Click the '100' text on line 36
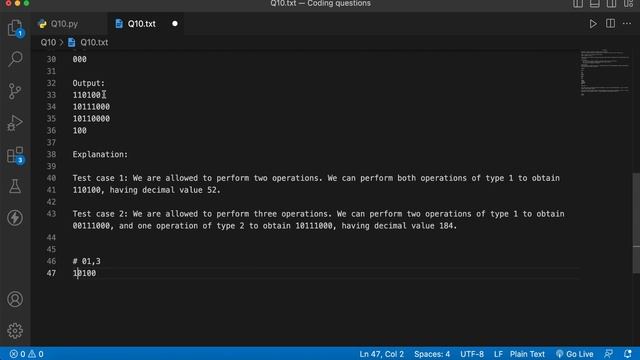 tap(80, 131)
